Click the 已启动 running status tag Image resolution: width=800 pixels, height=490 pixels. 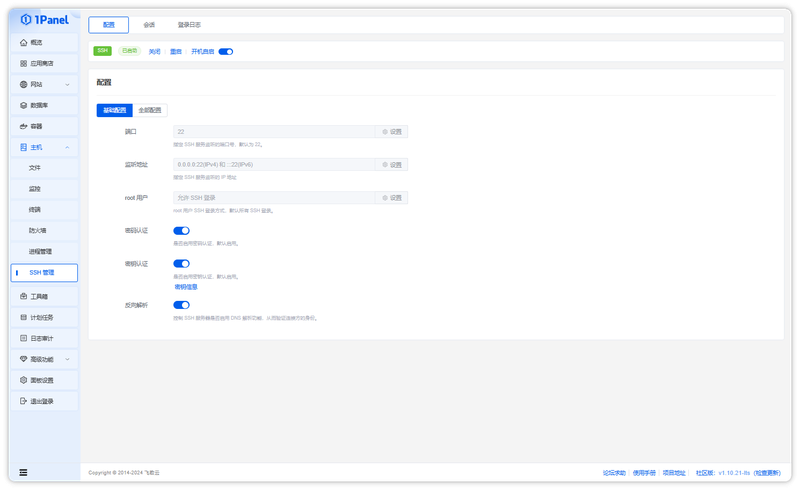coord(130,51)
